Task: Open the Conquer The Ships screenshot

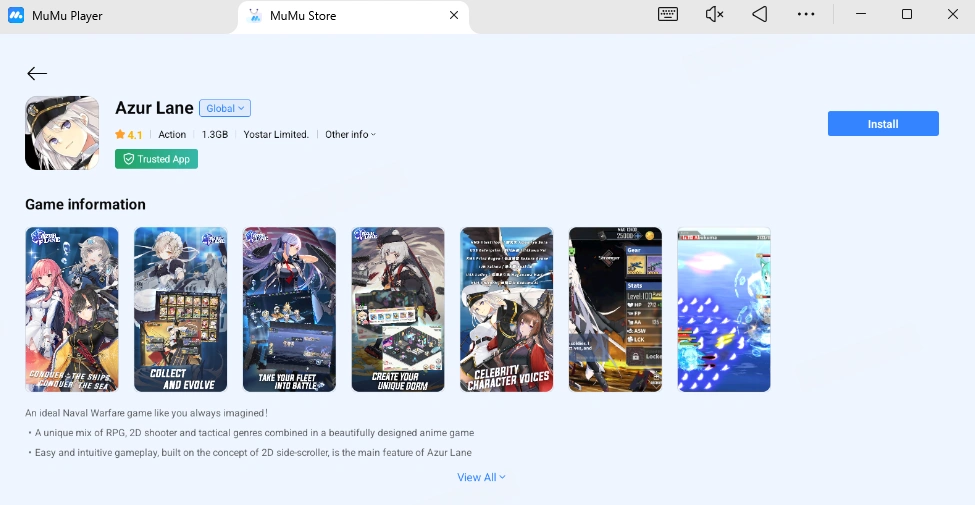Action: 72,310
